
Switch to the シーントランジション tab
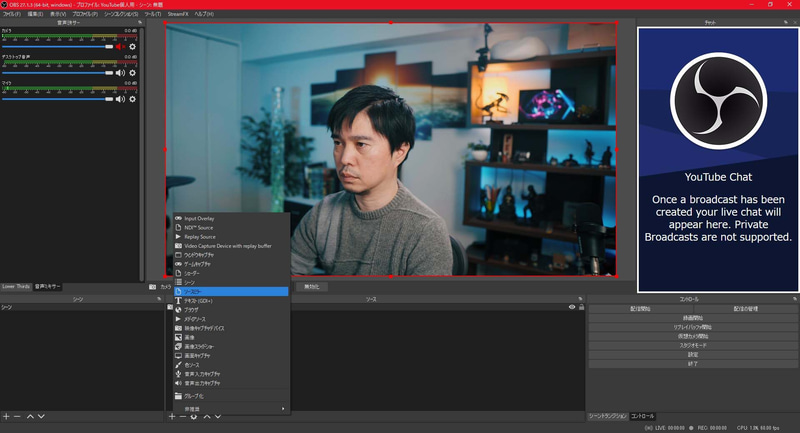point(608,416)
